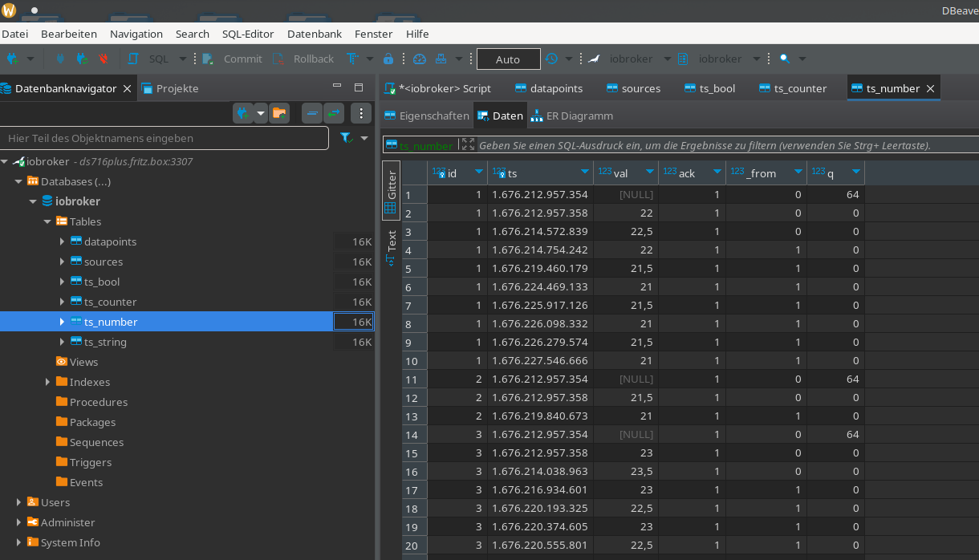Open the navigator three-dot view menu

tap(361, 113)
